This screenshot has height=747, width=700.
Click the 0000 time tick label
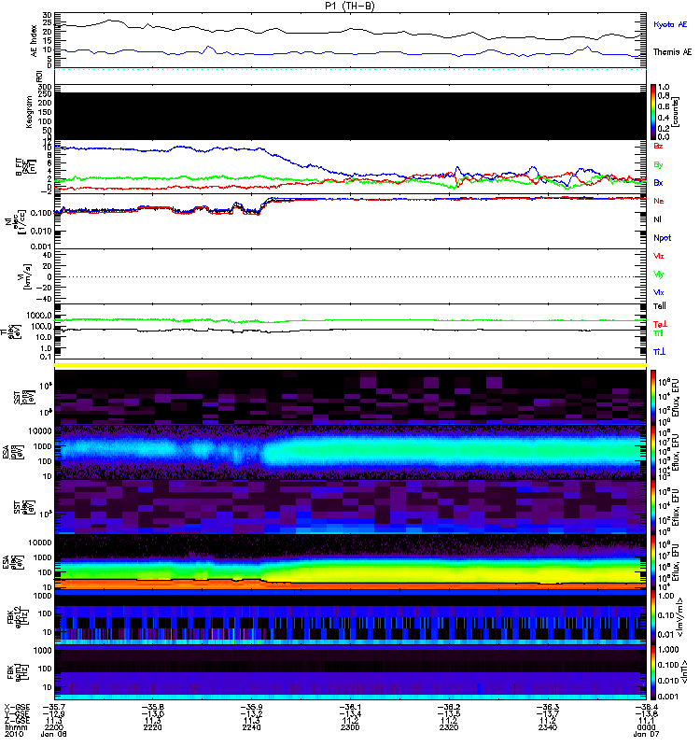pyautogui.click(x=646, y=727)
